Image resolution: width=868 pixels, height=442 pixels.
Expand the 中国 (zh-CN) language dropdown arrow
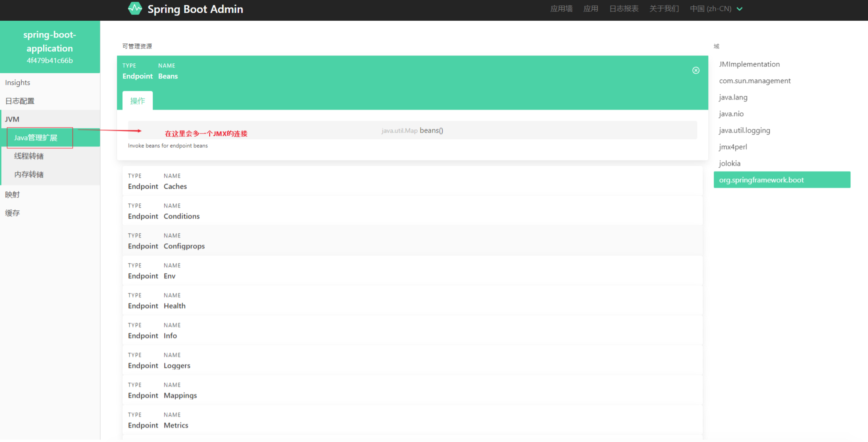739,9
